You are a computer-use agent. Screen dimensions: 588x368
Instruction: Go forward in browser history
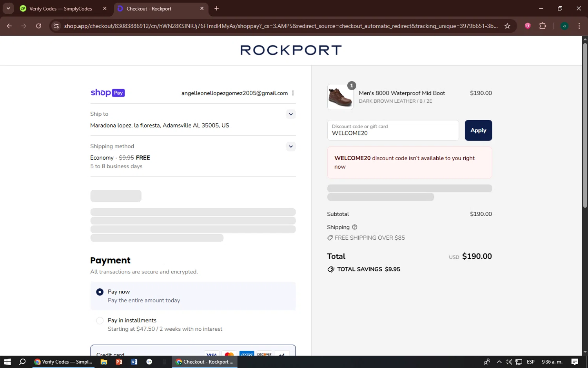[x=24, y=26]
